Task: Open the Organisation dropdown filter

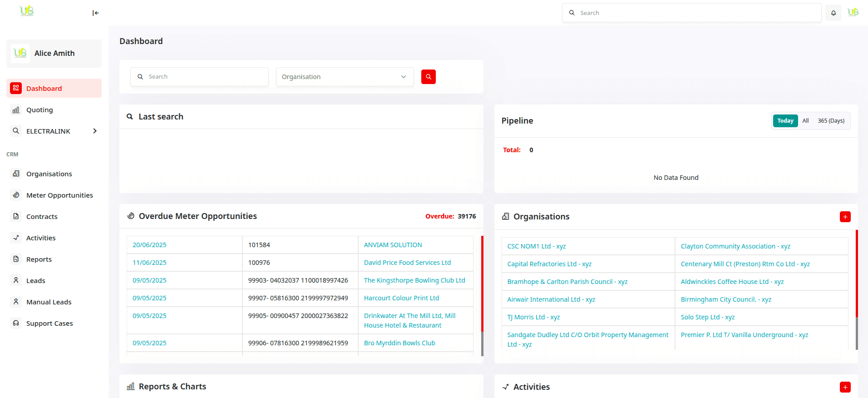Action: pos(345,77)
